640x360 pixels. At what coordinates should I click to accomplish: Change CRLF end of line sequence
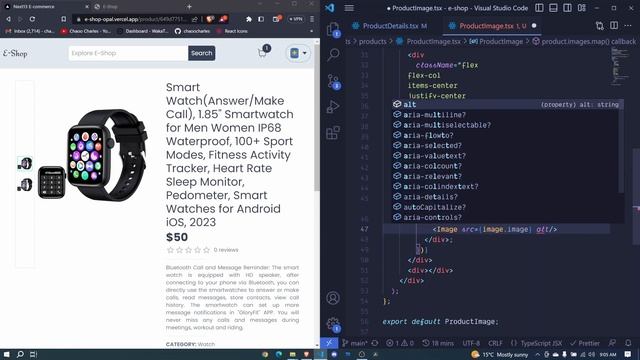click(x=495, y=343)
